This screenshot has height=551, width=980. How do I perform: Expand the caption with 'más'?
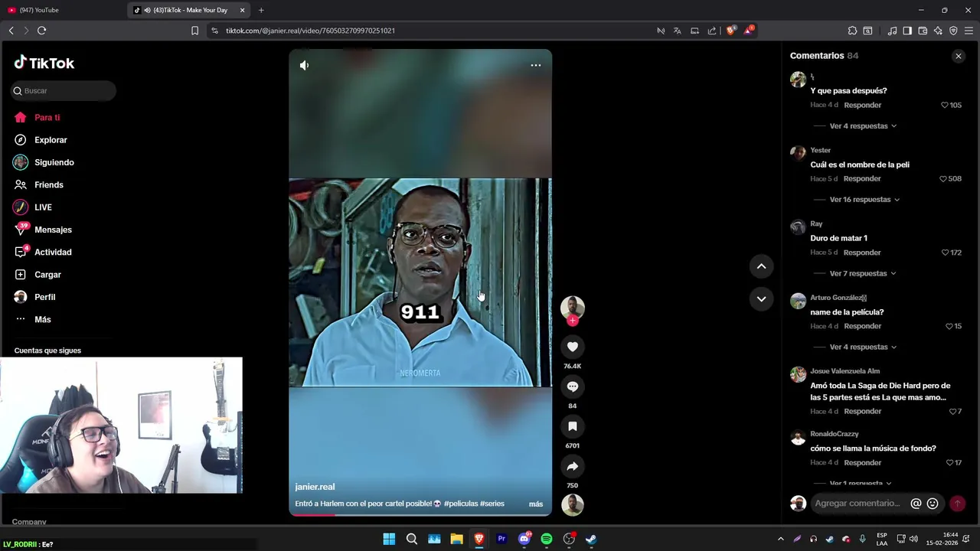point(536,504)
